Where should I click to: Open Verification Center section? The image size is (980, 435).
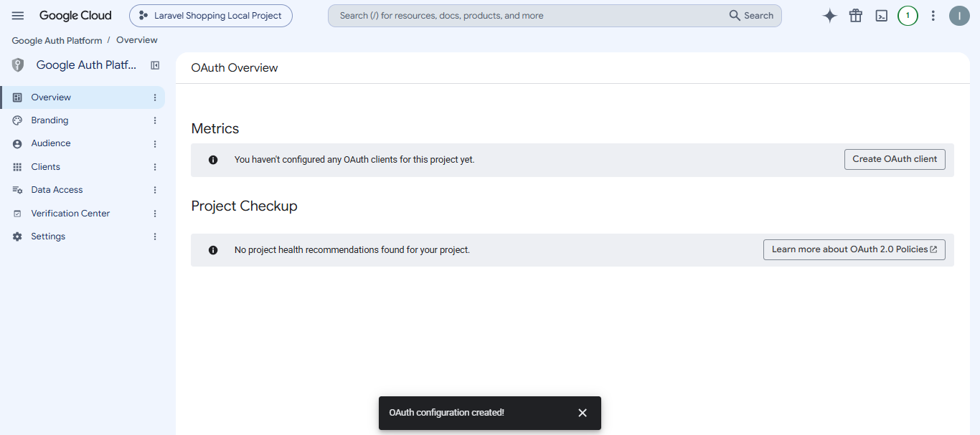tap(83, 214)
